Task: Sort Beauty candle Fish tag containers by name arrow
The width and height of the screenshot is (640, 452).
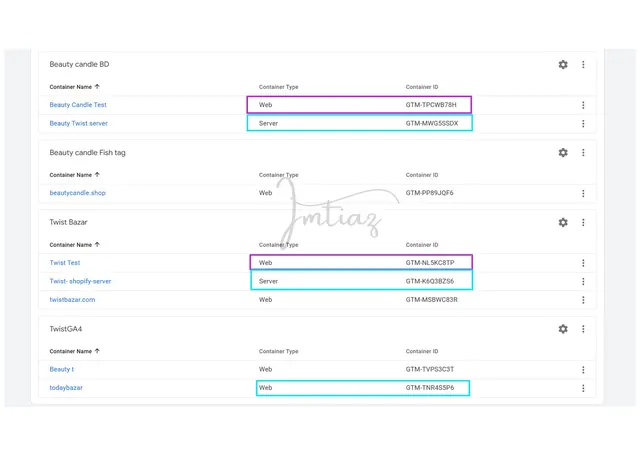Action: [x=97, y=174]
